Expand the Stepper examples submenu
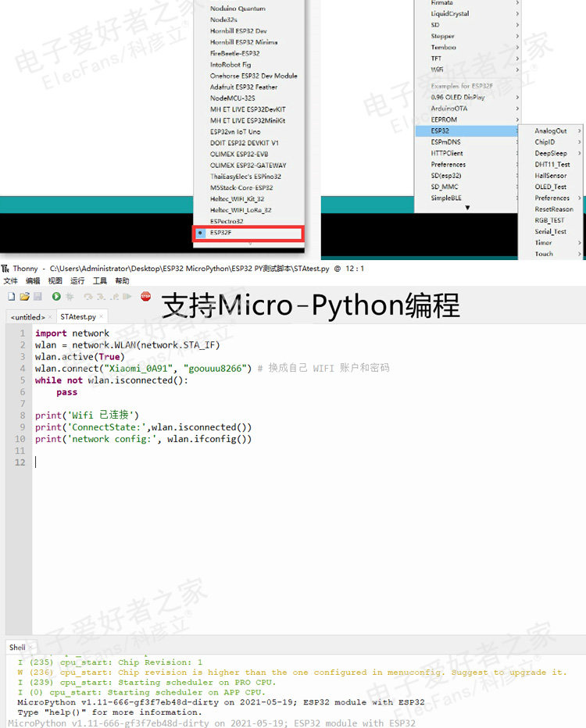The width and height of the screenshot is (586, 728). pyautogui.click(x=466, y=36)
